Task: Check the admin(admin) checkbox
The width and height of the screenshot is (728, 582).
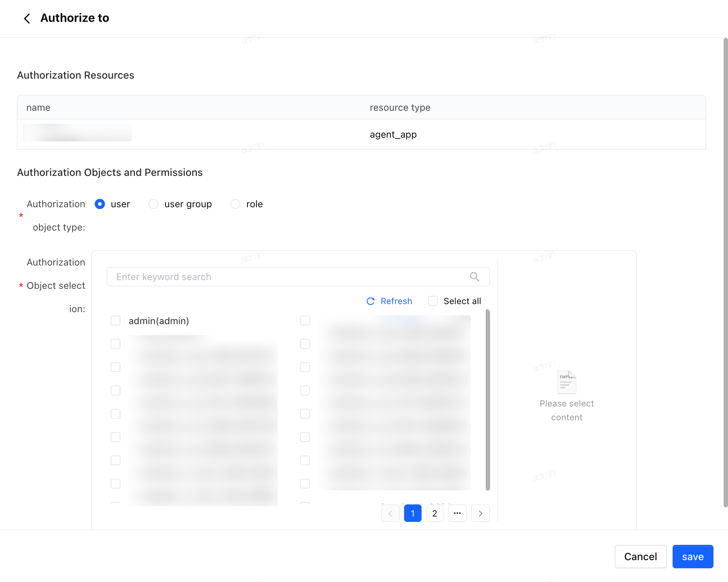Action: pyautogui.click(x=116, y=321)
